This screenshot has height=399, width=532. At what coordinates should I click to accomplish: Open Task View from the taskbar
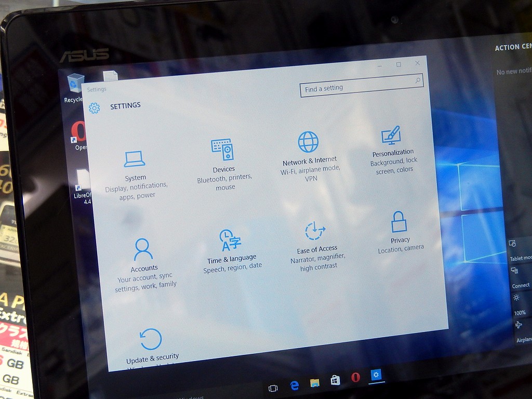pos(273,388)
